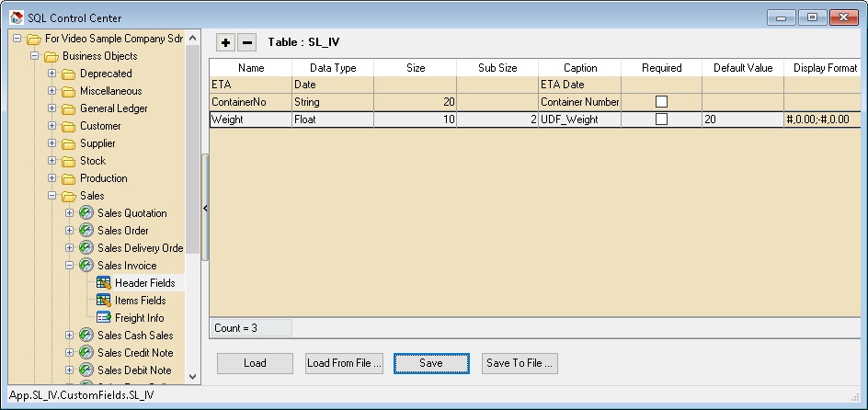Select the Weight Default Value cell

point(742,120)
